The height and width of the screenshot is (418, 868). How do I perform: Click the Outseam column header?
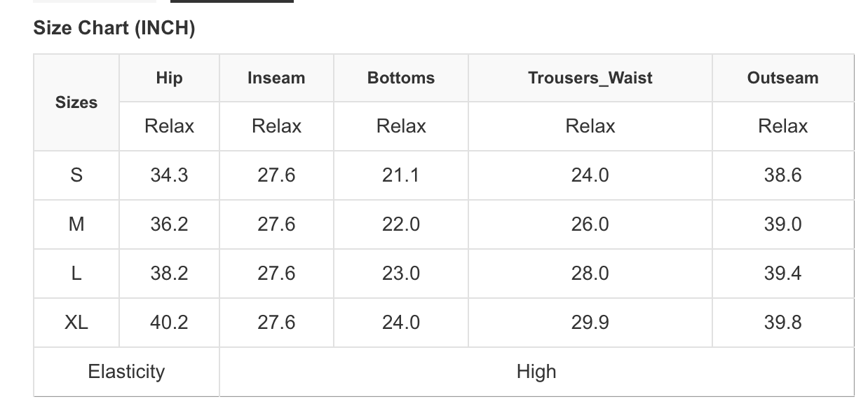[x=783, y=78]
